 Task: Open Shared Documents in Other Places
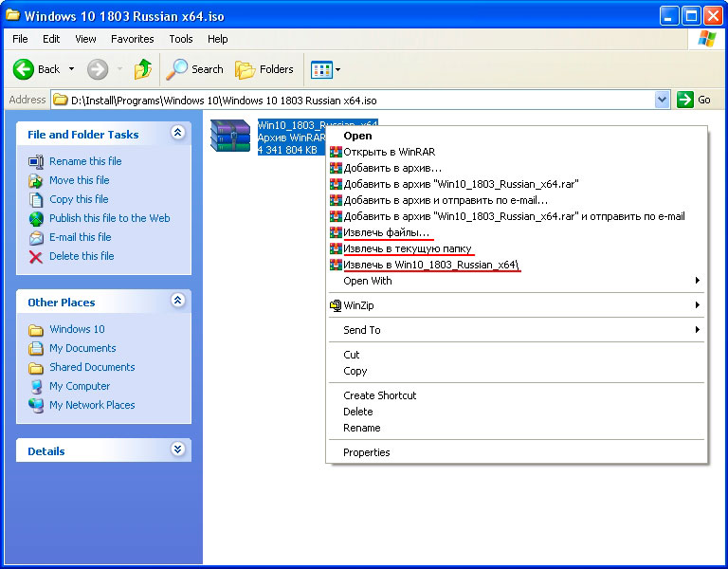[92, 367]
